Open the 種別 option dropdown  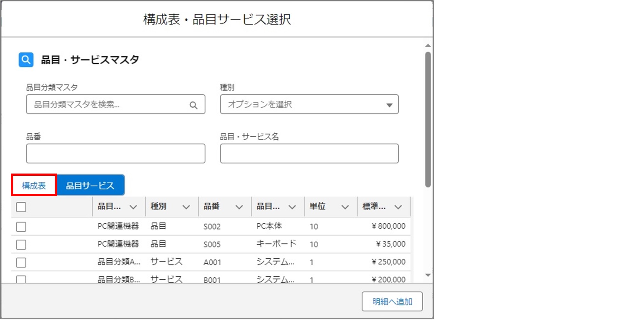309,104
